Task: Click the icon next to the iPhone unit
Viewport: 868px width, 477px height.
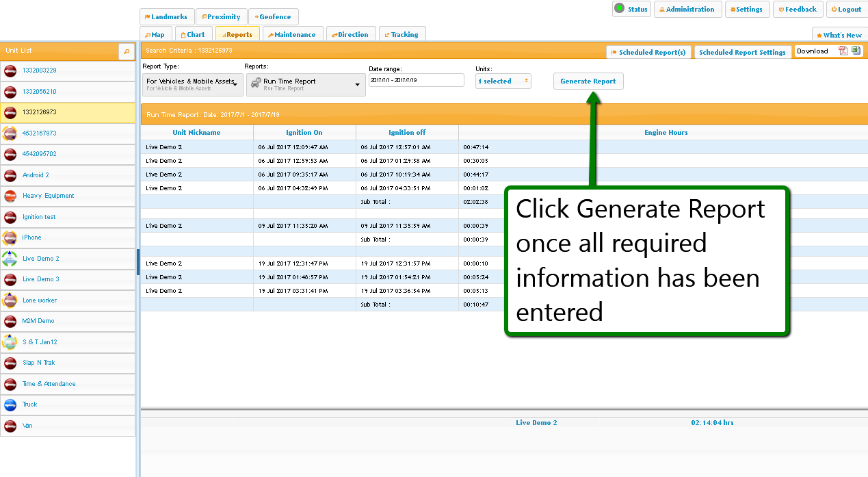Action: pos(10,237)
